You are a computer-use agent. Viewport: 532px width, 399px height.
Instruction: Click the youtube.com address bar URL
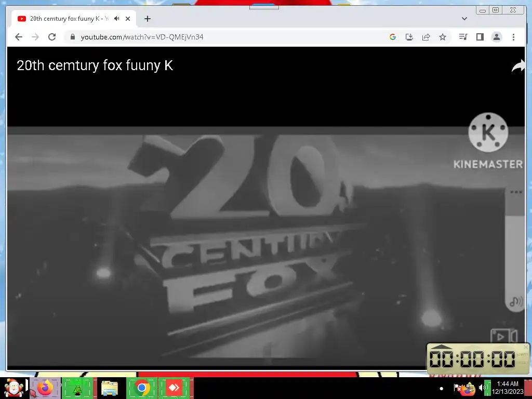(142, 37)
